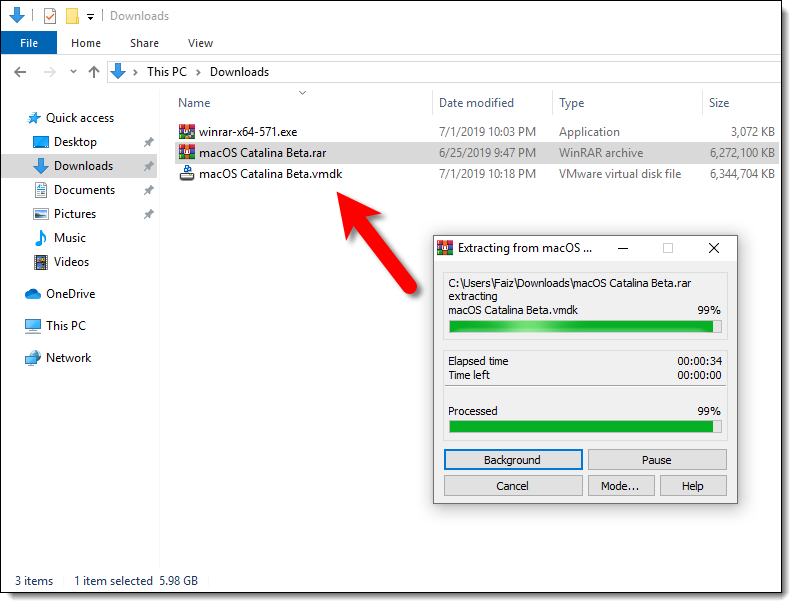Viewport: 796px width, 607px height.
Task: Select the macOS Catalina Beta.vmdk disk icon
Action: coord(187,174)
